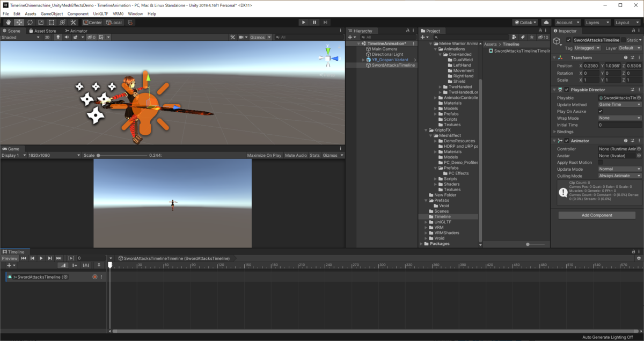
Task: Open the Component menu
Action: coord(78,13)
